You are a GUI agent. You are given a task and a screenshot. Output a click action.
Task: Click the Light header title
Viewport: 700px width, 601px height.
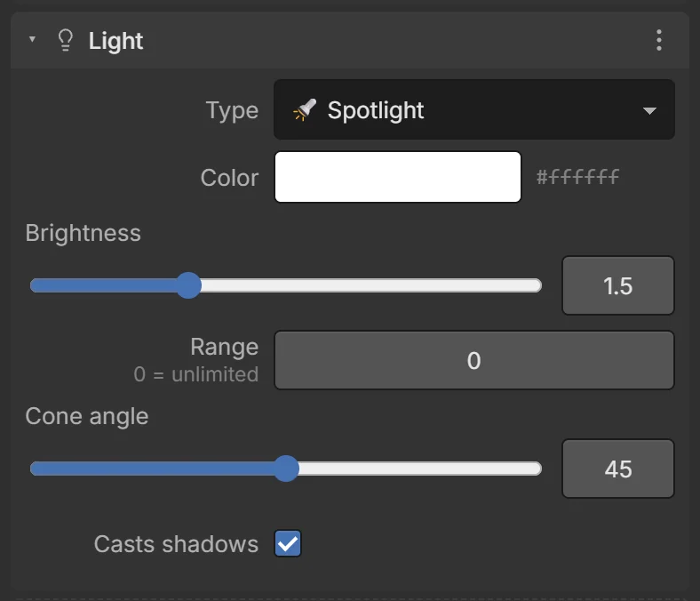coord(115,41)
